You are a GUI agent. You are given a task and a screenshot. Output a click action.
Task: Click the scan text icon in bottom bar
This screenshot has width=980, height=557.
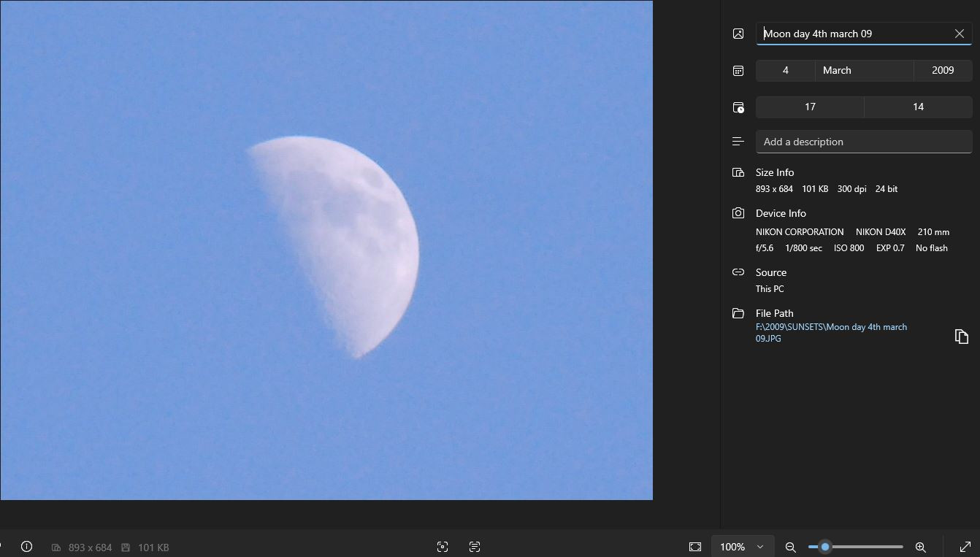475,547
